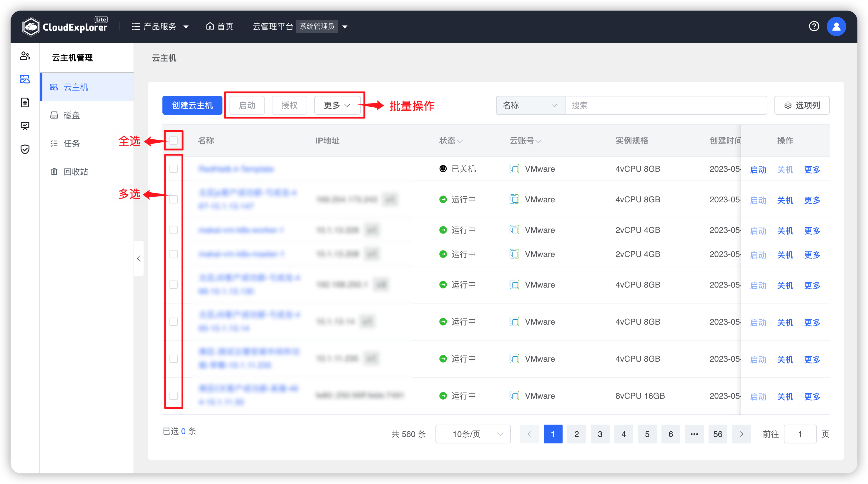The image size is (868, 484).
Task: Collapse the sidebar with the left arrow handle
Action: (x=139, y=258)
